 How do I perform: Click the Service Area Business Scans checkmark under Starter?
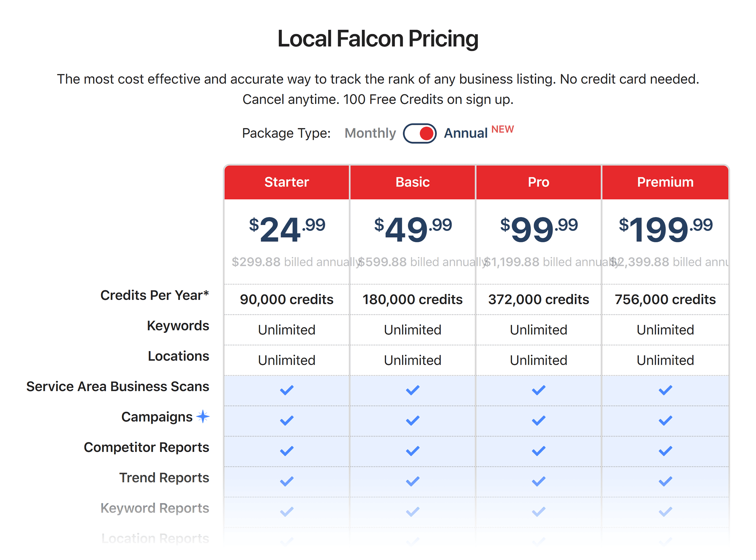tap(287, 390)
